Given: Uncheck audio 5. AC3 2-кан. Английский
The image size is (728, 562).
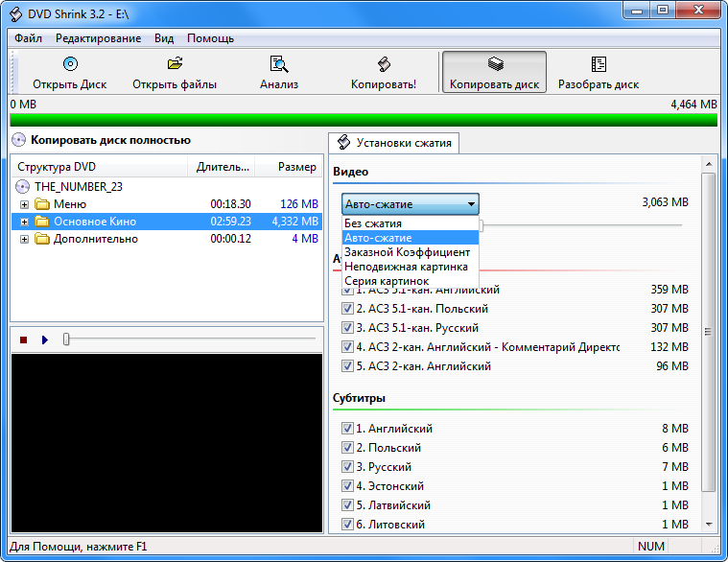Looking at the screenshot, I should point(347,365).
